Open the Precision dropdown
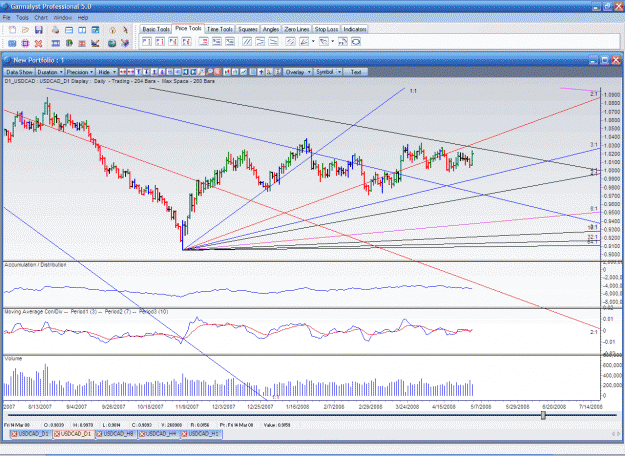Viewport: 625px width, 456px height. (80, 72)
